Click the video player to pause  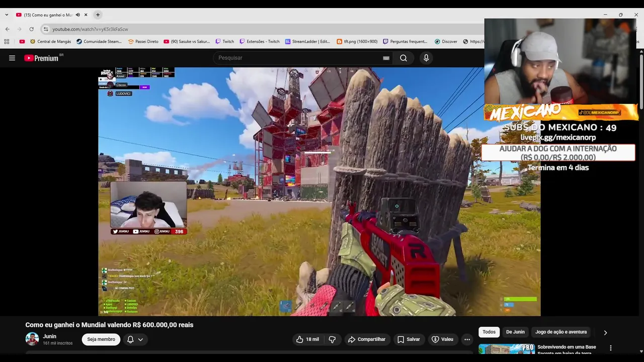pyautogui.click(x=319, y=192)
